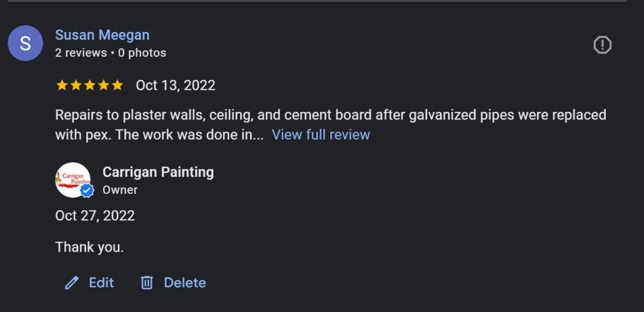
Task: Click the trash can icon beside Delete
Action: point(147,283)
